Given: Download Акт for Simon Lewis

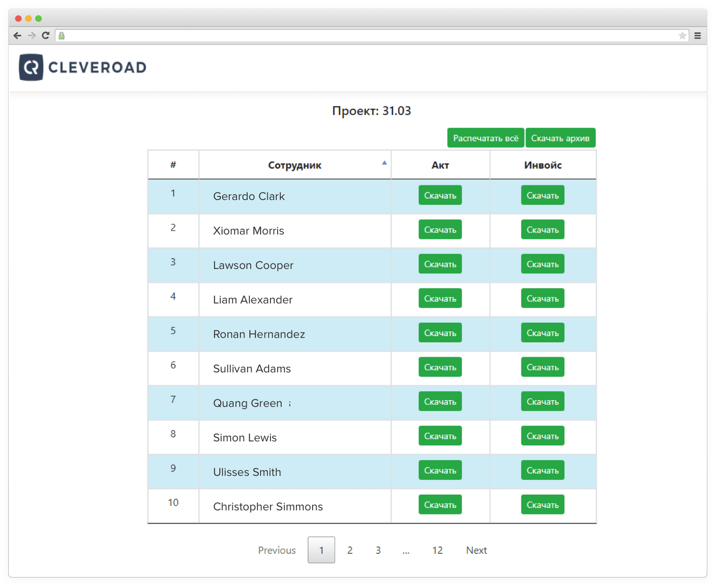Looking at the screenshot, I should [440, 435].
